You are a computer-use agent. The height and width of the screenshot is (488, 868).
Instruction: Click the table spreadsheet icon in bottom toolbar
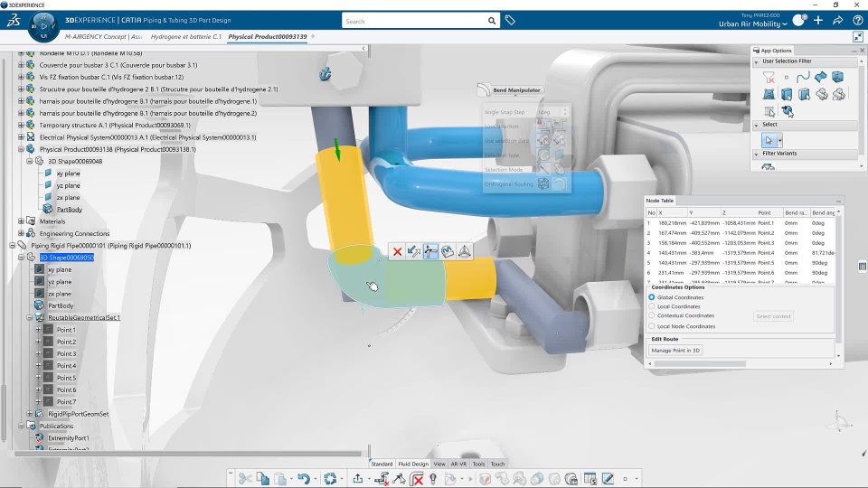click(x=590, y=479)
